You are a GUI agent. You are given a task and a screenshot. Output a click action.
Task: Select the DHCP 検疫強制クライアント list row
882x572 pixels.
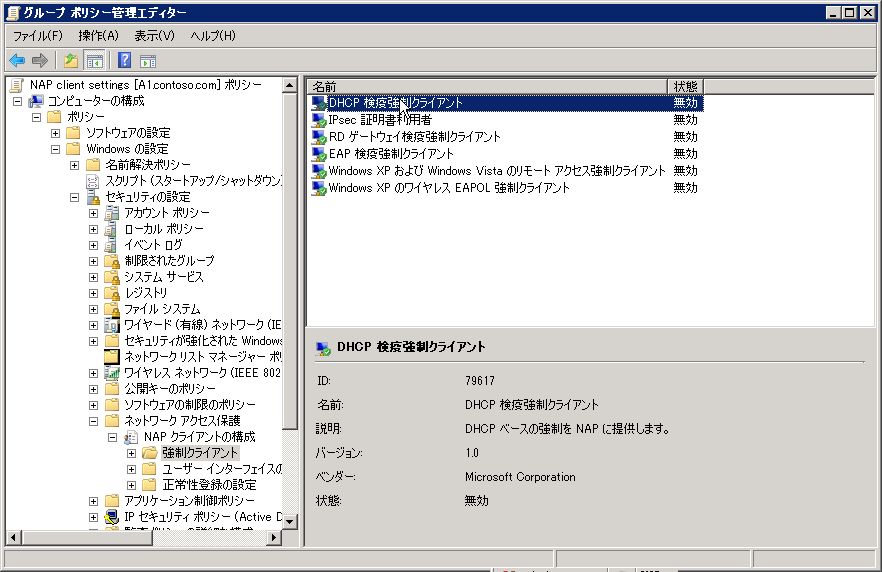coord(506,103)
